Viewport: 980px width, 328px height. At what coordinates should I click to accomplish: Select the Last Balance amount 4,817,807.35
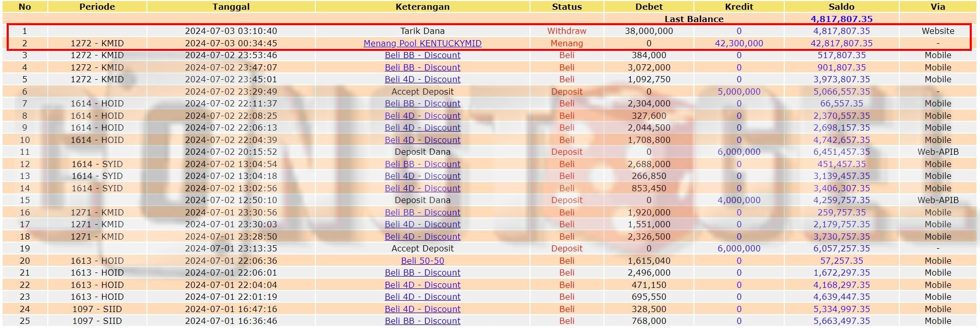[841, 19]
